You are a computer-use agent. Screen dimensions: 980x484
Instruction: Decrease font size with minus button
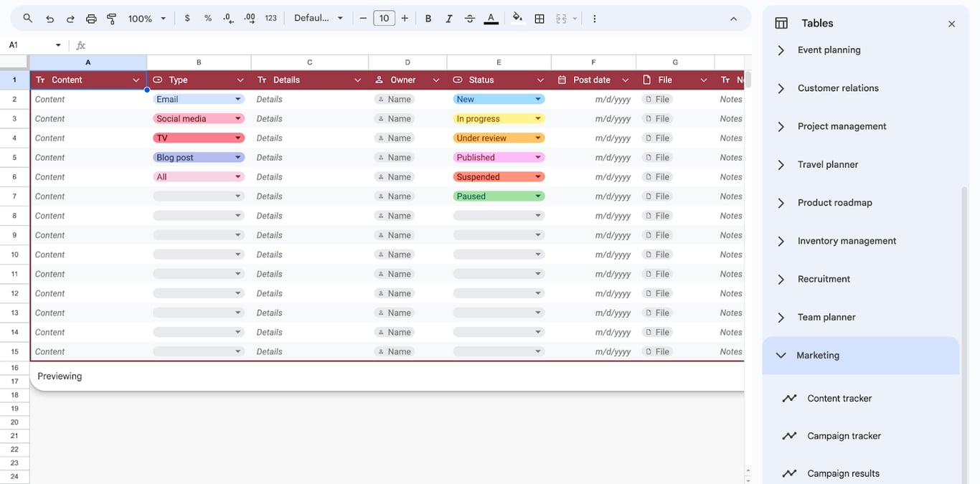(x=363, y=19)
